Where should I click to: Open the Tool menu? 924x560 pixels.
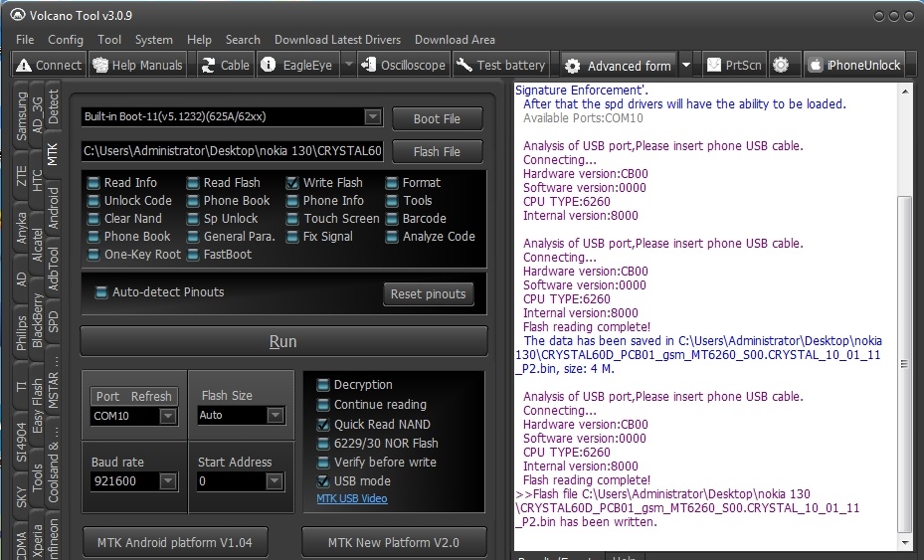(109, 40)
